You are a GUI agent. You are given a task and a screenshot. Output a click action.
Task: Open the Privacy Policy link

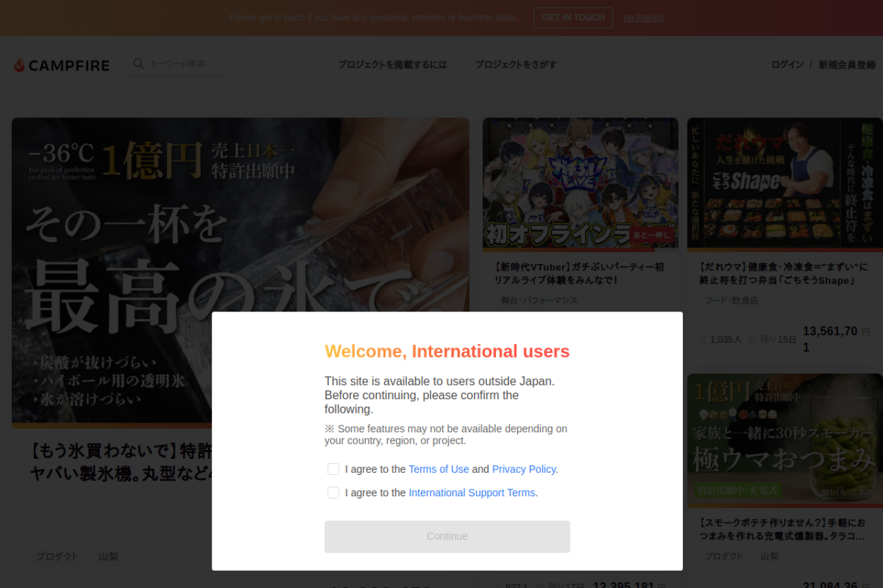pos(524,469)
